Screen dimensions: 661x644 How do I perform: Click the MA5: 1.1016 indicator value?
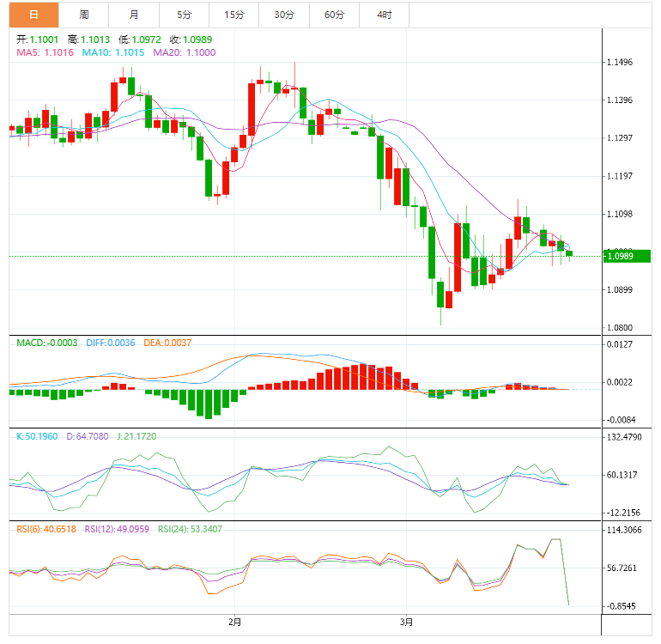click(x=45, y=52)
